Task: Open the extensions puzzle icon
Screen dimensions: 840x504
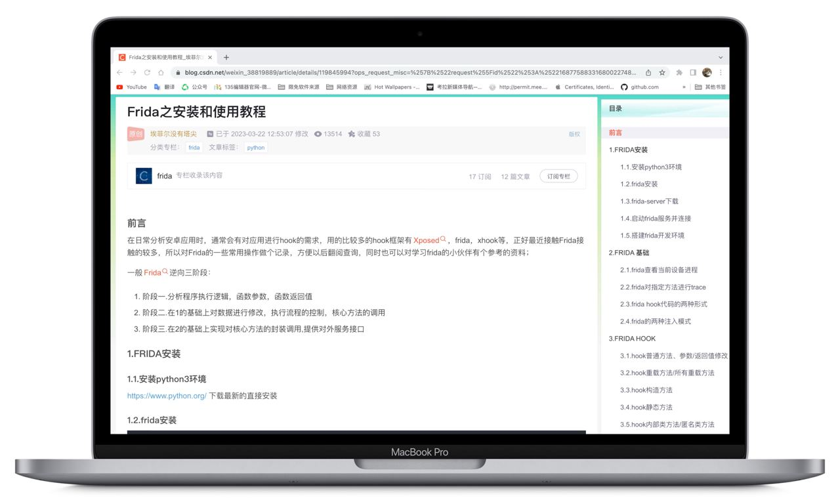Action: pos(679,73)
